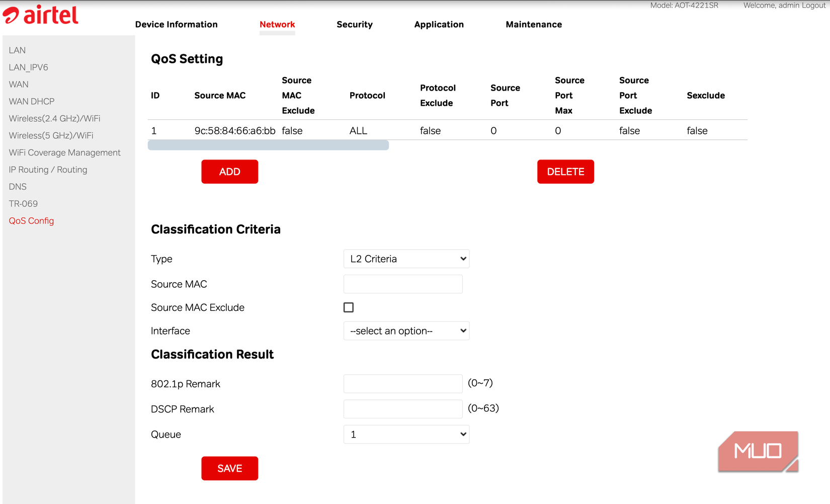Click the Protocol Exclude column header
The width and height of the screenshot is (830, 504).
point(438,96)
